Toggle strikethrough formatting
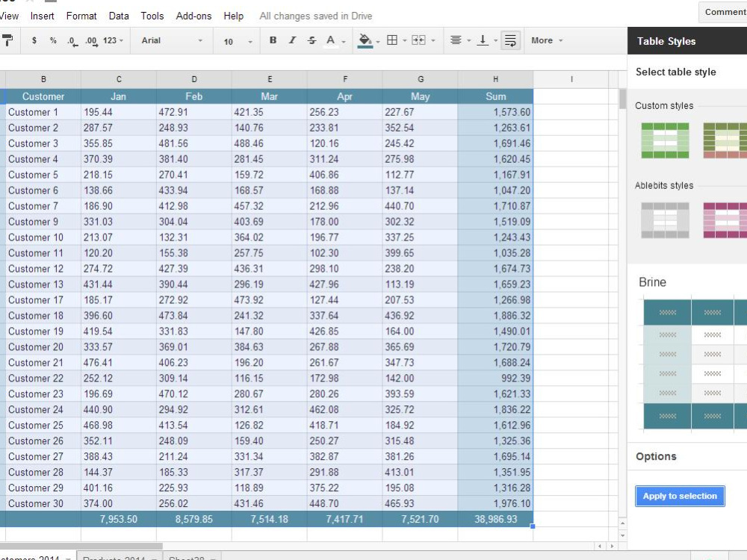 pyautogui.click(x=311, y=40)
